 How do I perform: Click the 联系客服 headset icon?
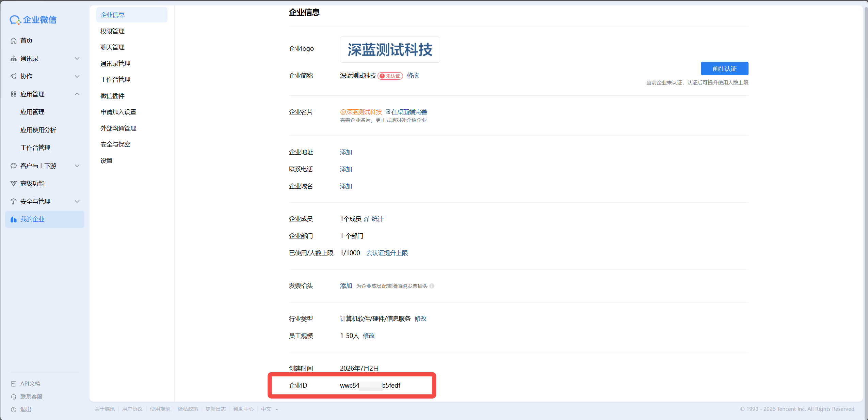pyautogui.click(x=14, y=397)
